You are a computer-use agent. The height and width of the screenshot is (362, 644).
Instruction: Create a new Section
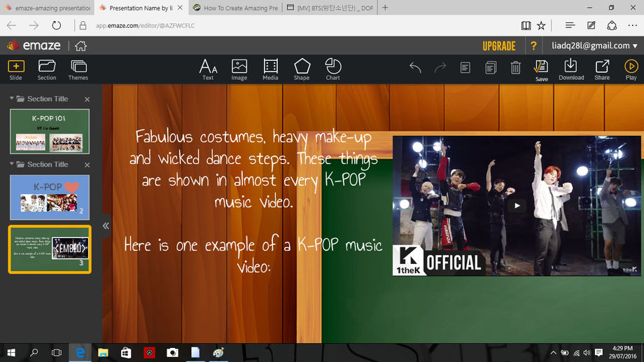coord(47,69)
